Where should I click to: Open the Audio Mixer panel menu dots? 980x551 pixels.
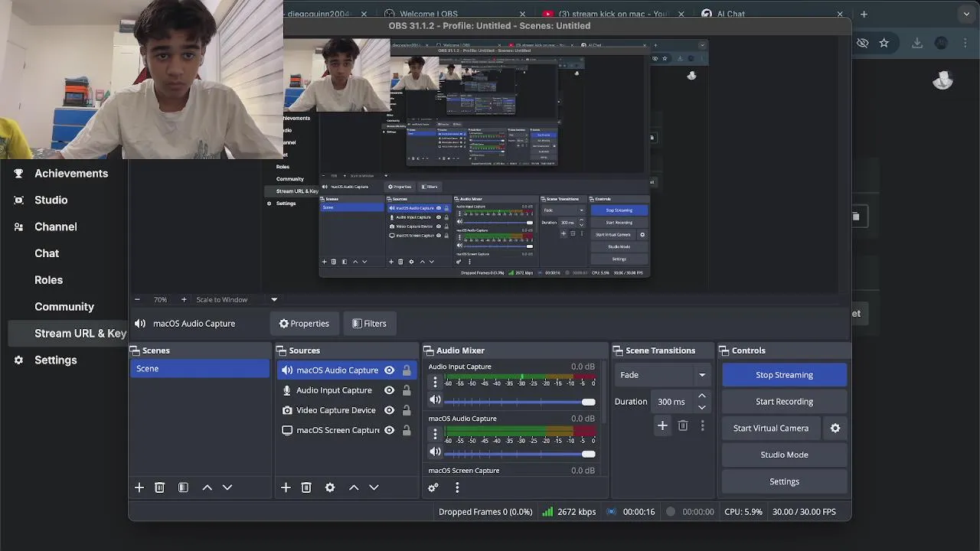pos(457,487)
